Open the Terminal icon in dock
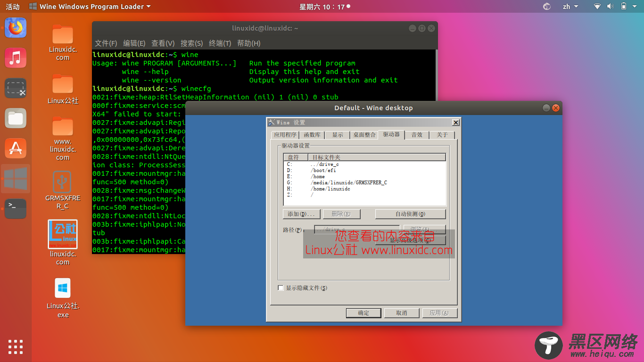The height and width of the screenshot is (362, 644). coord(16,209)
